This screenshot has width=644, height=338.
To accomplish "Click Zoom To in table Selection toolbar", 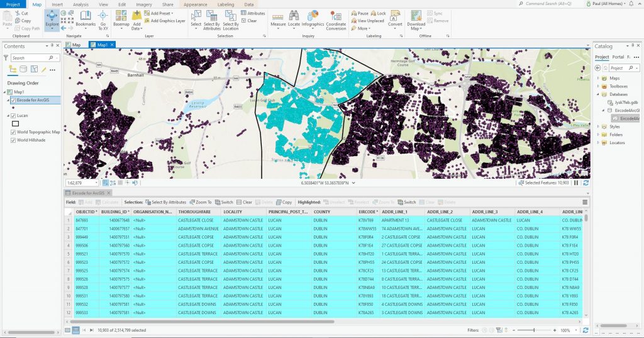I will [201, 202].
